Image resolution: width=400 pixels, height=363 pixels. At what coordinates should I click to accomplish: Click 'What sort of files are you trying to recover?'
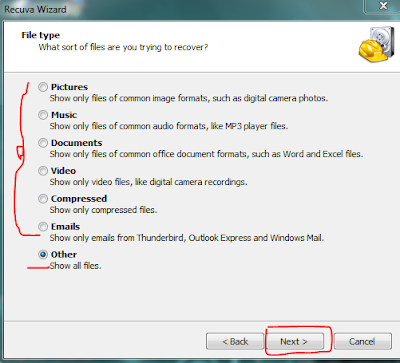point(123,47)
